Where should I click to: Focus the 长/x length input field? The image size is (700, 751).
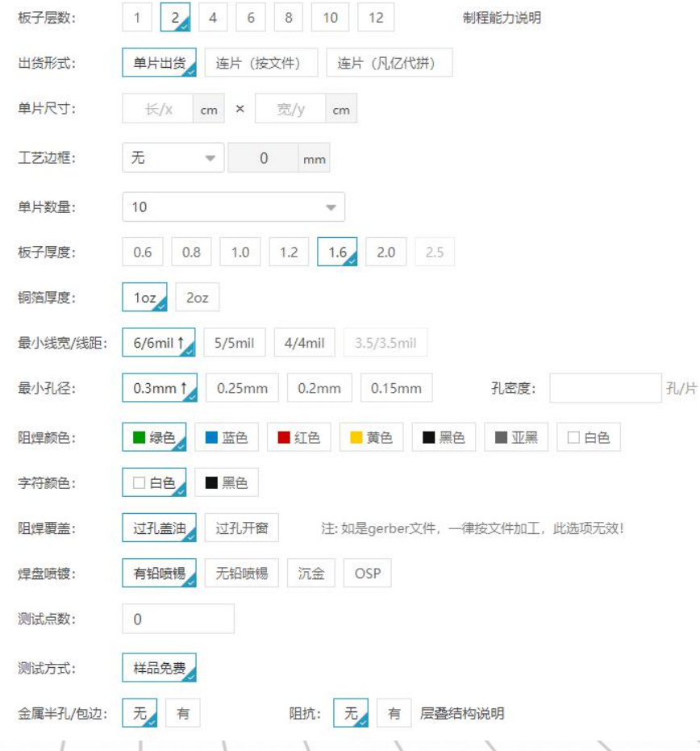pos(158,109)
